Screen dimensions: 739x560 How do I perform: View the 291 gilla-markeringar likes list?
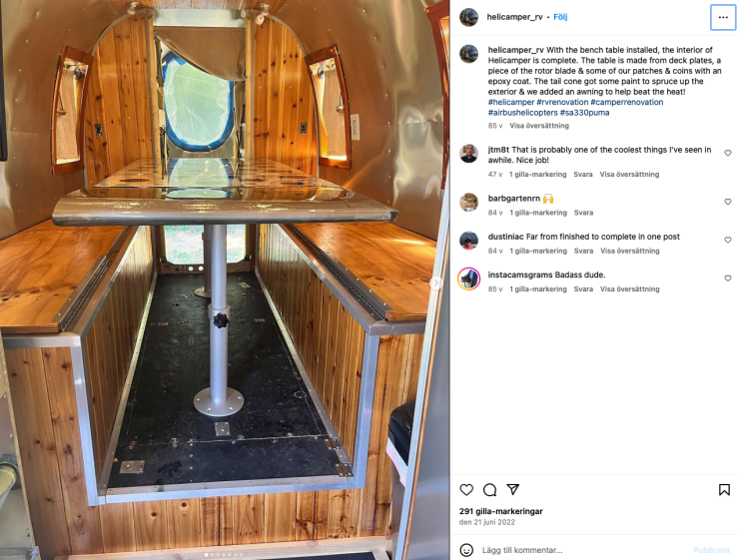coord(501,511)
